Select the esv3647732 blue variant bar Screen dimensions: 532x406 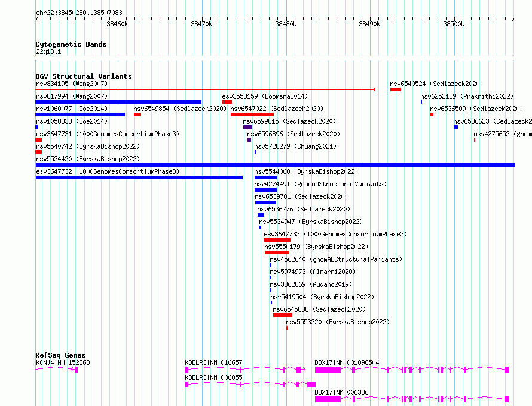[139, 177]
